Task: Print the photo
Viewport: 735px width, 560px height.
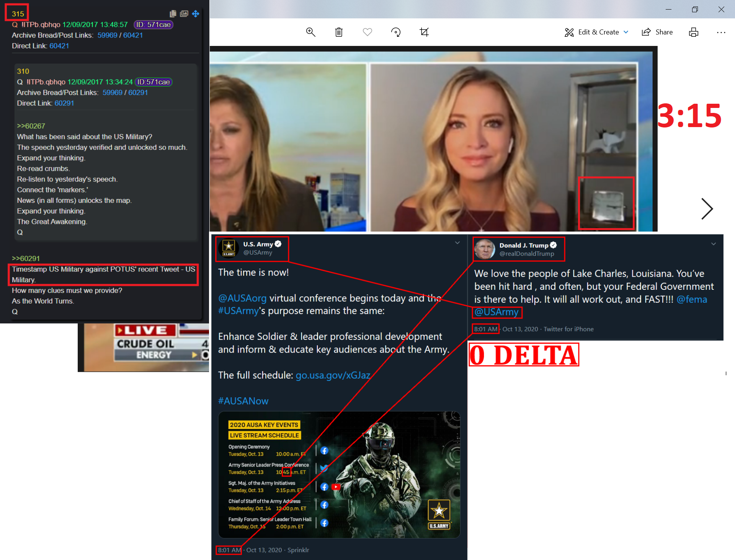Action: (694, 32)
